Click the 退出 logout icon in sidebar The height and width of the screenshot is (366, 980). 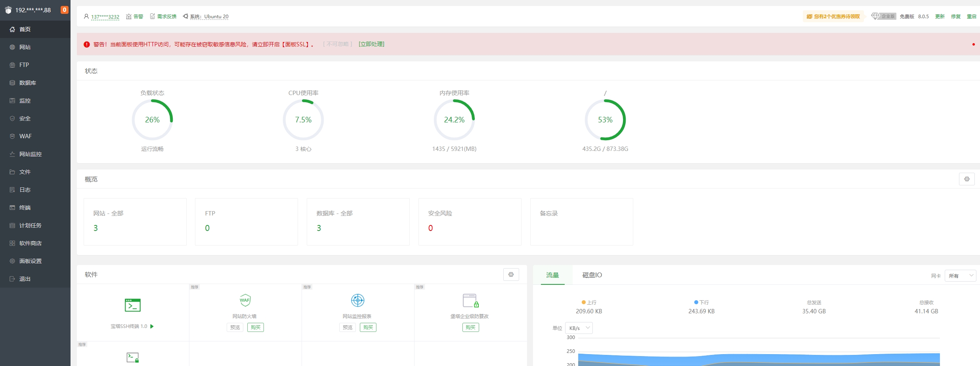tap(12, 279)
